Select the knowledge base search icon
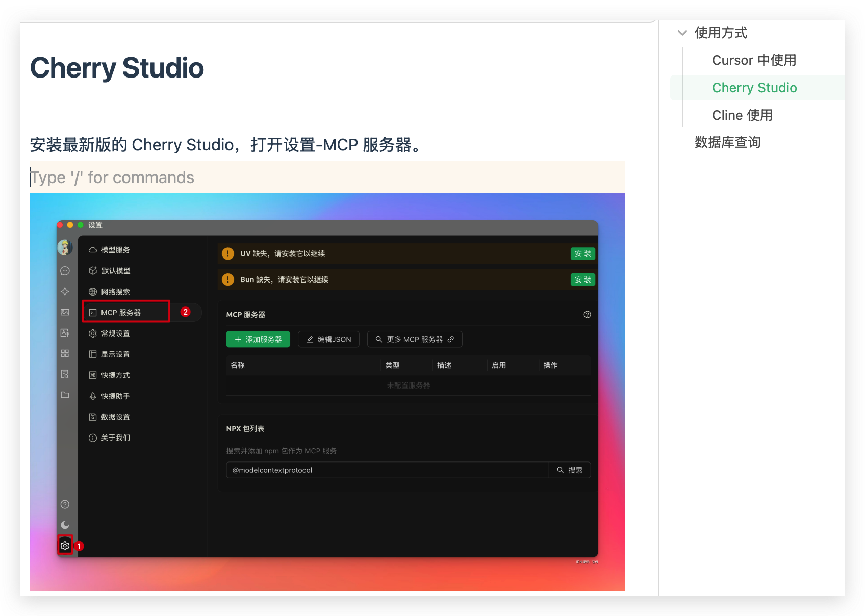Screen dimensions: 865x616 click(65, 374)
